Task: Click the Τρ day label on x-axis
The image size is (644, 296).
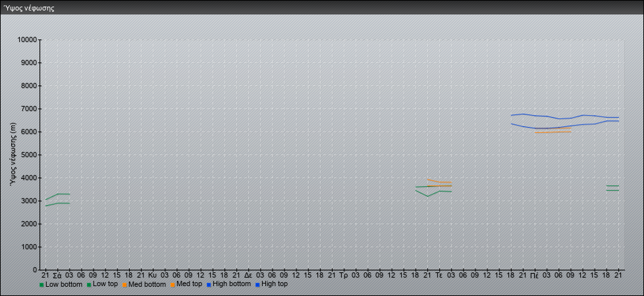Action: pos(343,275)
